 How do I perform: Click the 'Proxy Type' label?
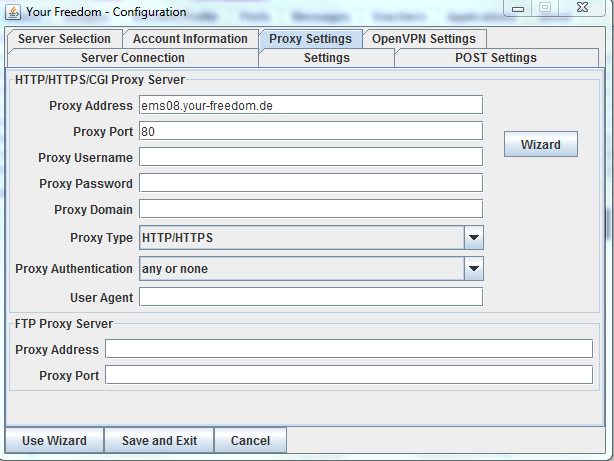point(101,237)
